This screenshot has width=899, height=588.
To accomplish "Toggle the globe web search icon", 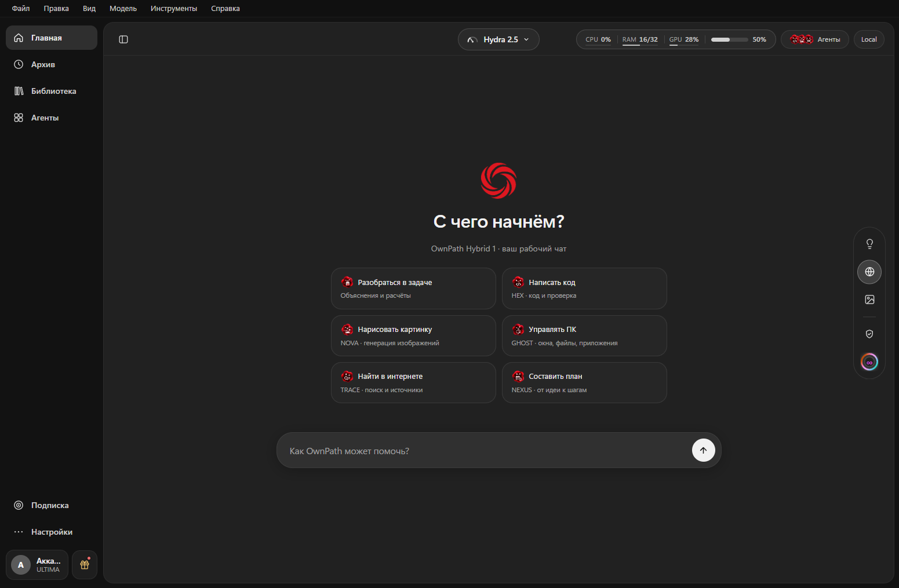I will pos(869,272).
